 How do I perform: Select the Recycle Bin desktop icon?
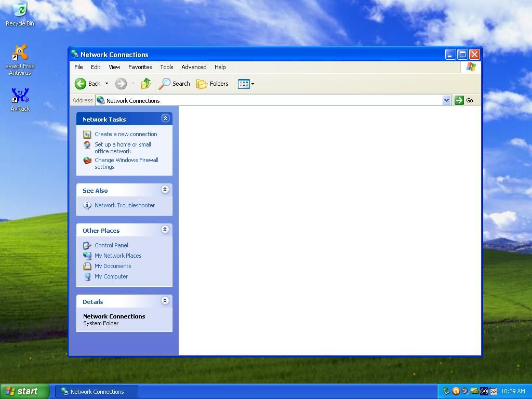[20, 14]
